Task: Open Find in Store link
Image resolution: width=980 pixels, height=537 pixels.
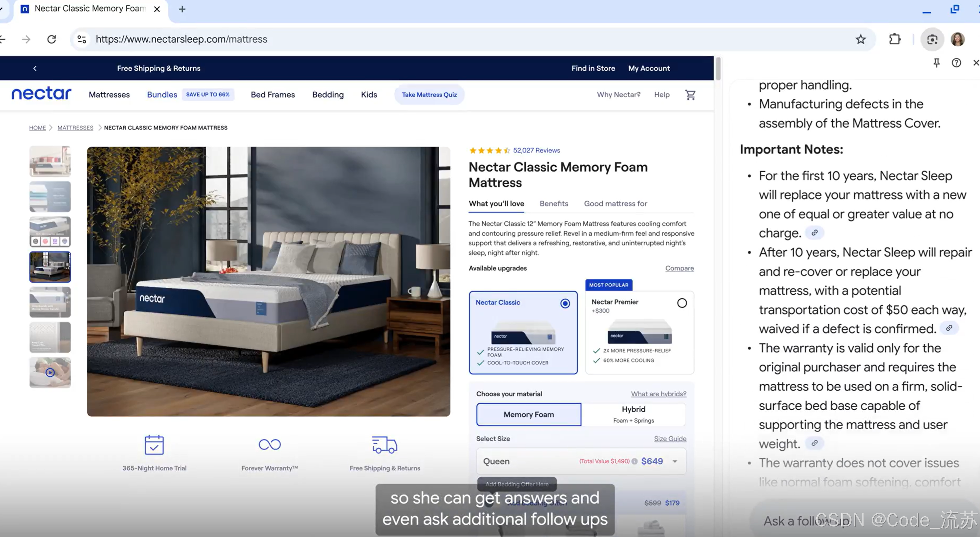Action: (593, 68)
